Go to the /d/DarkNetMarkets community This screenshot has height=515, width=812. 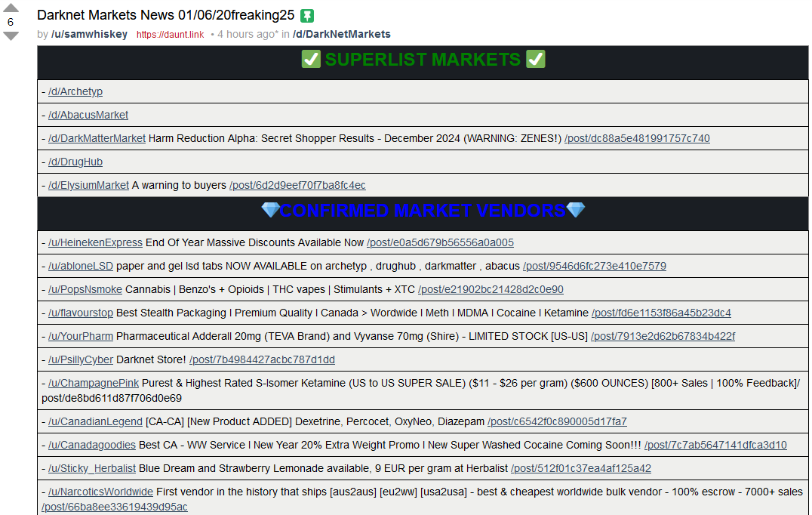tap(341, 34)
